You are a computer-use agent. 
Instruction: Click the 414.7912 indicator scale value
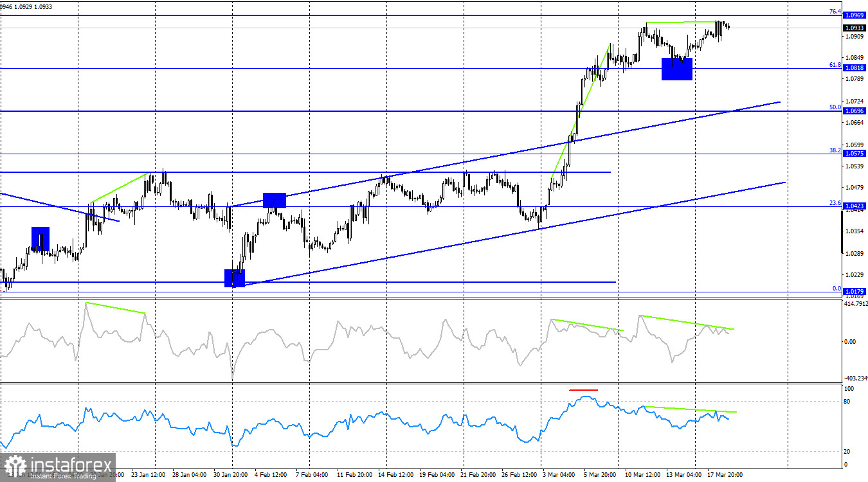(x=856, y=304)
